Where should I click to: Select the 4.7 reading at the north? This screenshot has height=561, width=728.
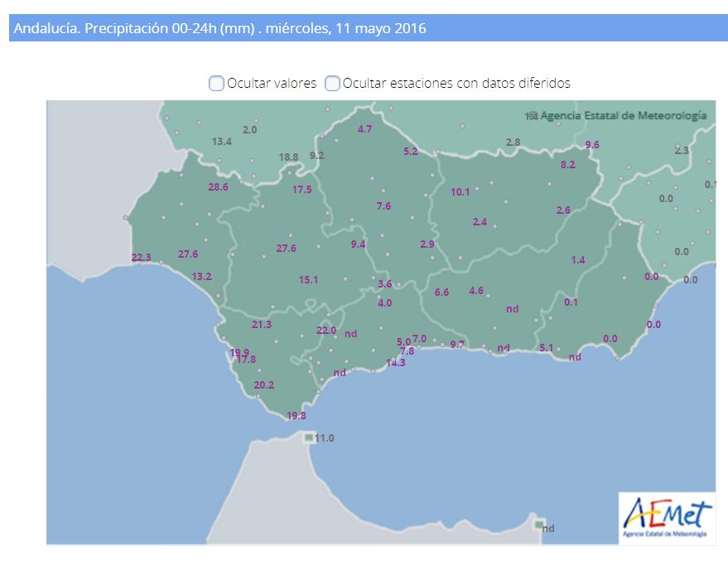(x=364, y=129)
